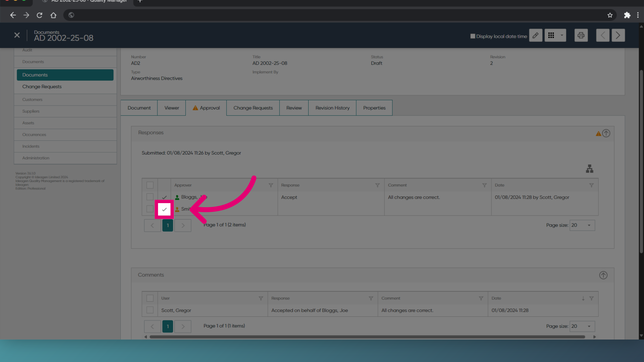Expand the Occurrences sidebar section
This screenshot has width=644, height=362.
(65, 135)
